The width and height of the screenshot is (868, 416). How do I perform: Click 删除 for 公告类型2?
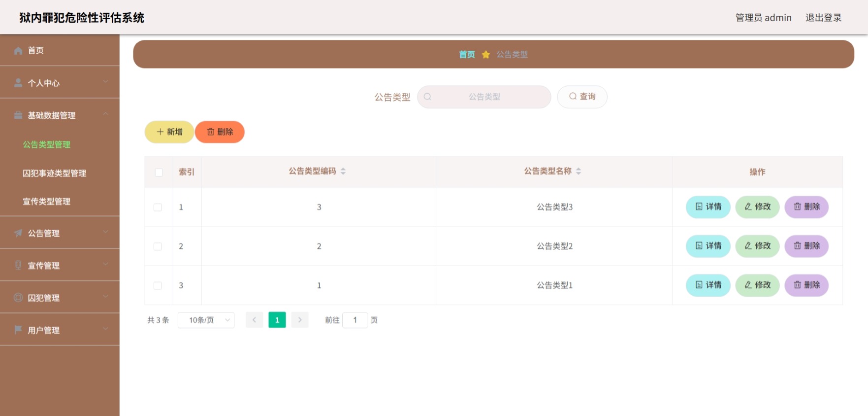pos(806,246)
